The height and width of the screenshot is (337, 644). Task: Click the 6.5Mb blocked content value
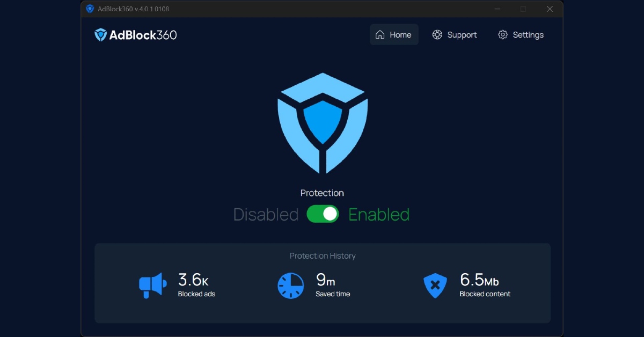coord(479,280)
